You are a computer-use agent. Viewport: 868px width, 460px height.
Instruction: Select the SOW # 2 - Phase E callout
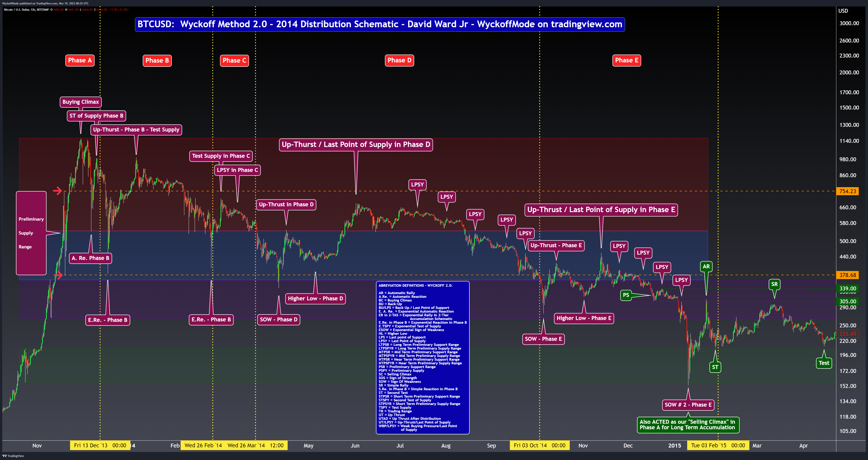(688, 405)
